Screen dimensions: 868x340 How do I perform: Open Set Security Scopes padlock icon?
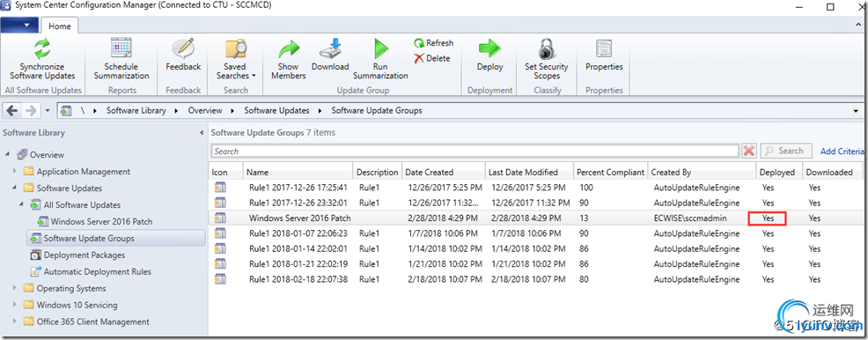[547, 48]
